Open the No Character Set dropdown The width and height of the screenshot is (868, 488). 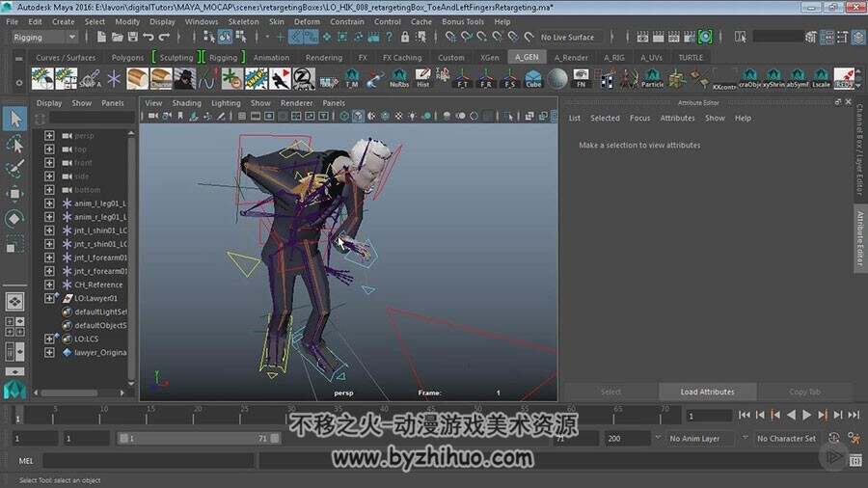786,438
